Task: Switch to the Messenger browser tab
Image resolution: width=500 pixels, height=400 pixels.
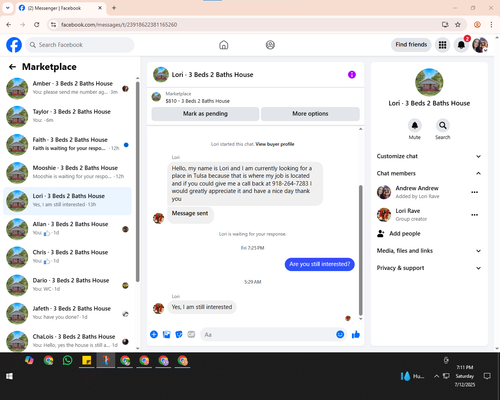Action: click(x=61, y=8)
